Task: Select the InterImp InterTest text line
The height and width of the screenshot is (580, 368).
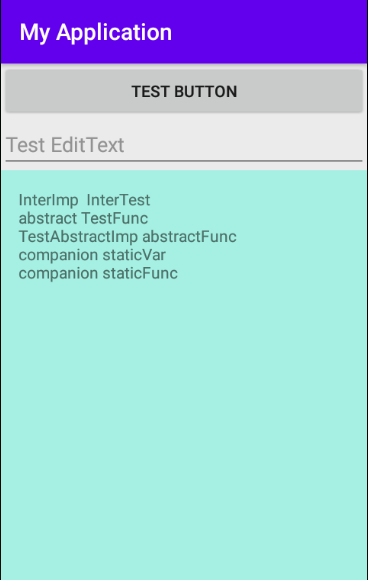Action: [84, 200]
